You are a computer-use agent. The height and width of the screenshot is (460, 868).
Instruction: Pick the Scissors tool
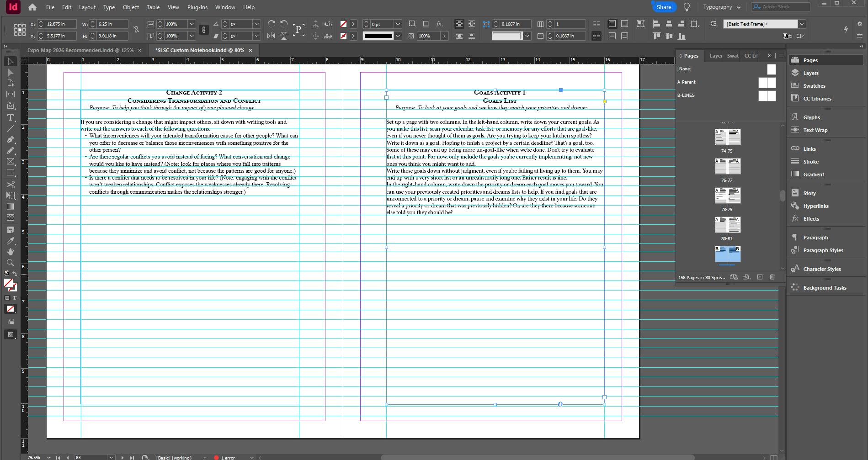click(x=10, y=185)
